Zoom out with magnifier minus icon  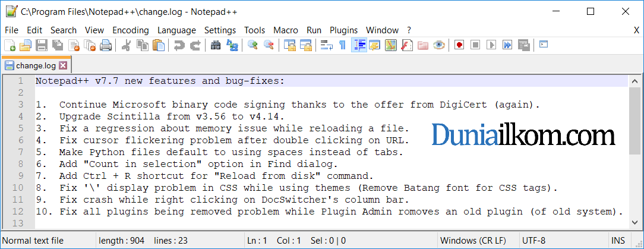[269, 45]
